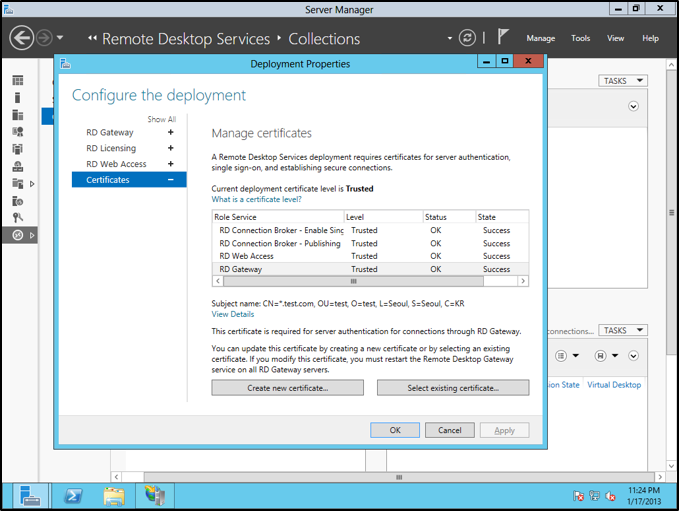The image size is (679, 511).
Task: Click the Server Manager taskbar icon
Action: (x=30, y=495)
